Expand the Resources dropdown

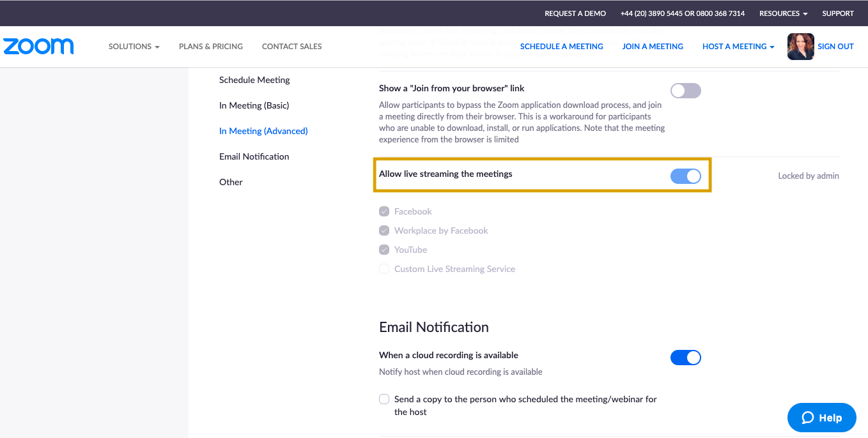pos(783,13)
